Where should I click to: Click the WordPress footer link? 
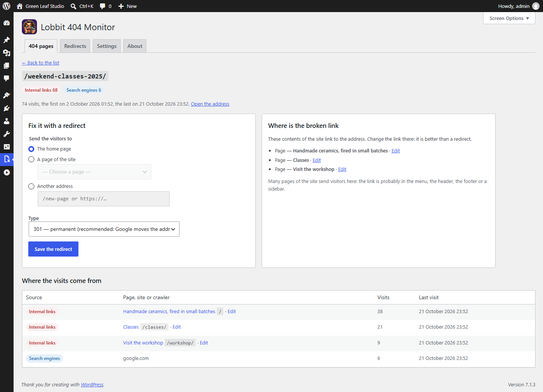point(92,385)
